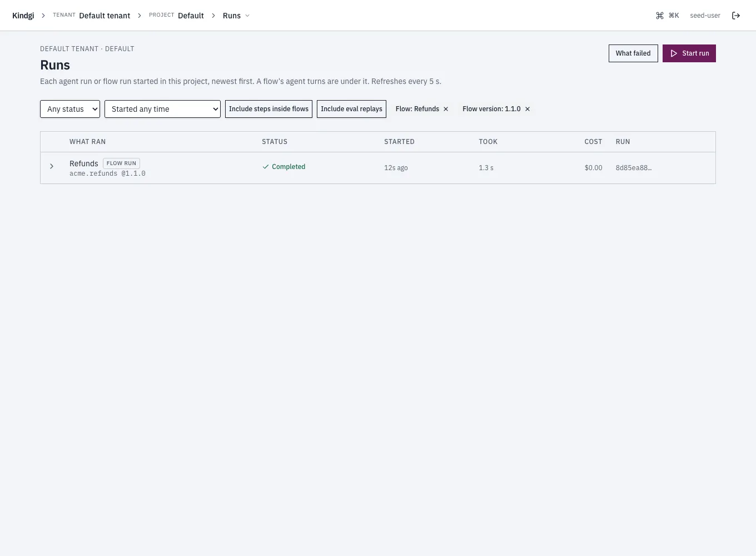The width and height of the screenshot is (756, 556).
Task: Open the command palette ⌘K shortcut
Action: point(667,16)
